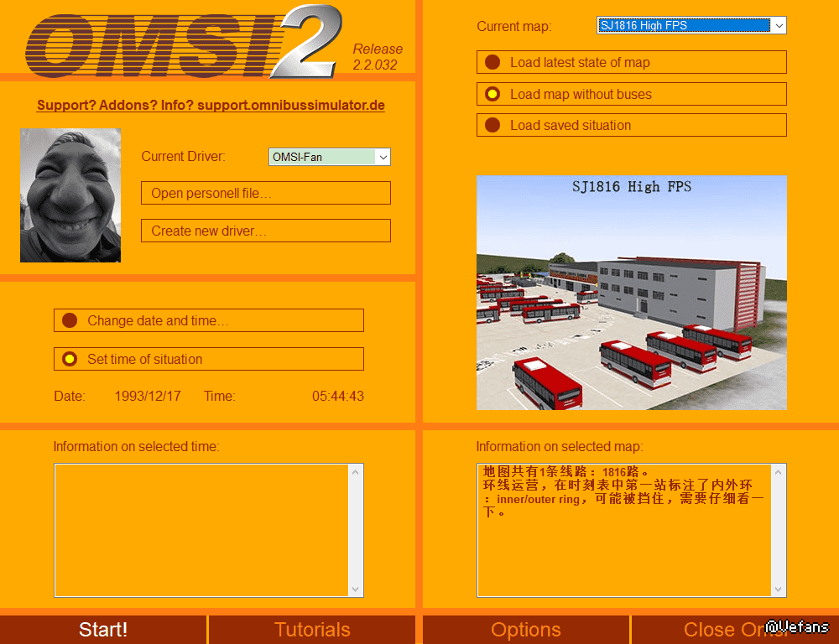
Task: Open the Tutorials section
Action: click(x=312, y=630)
